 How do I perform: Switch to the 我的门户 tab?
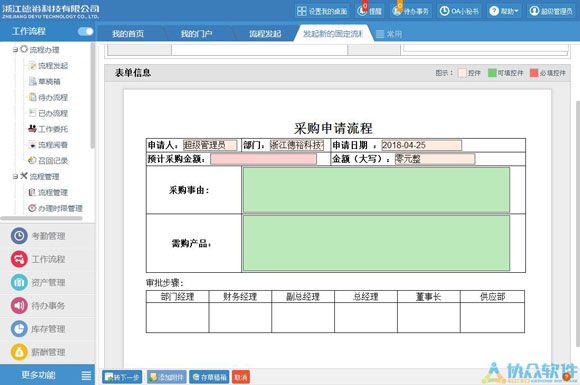(x=196, y=34)
